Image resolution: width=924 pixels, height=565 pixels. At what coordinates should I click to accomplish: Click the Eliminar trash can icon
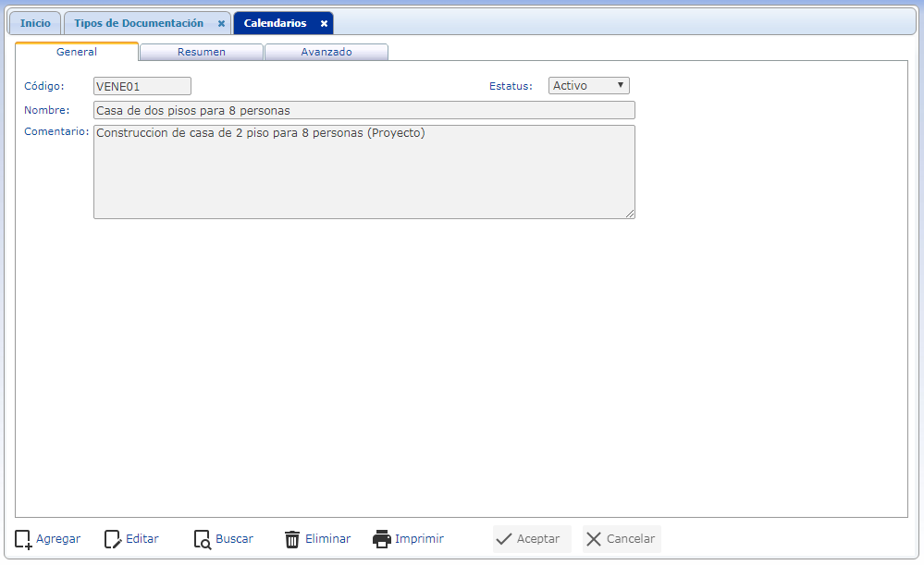291,539
